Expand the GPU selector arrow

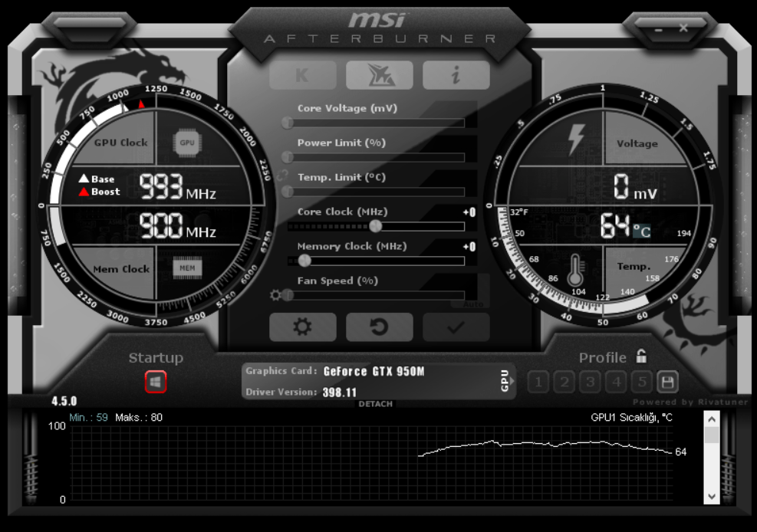(512, 381)
